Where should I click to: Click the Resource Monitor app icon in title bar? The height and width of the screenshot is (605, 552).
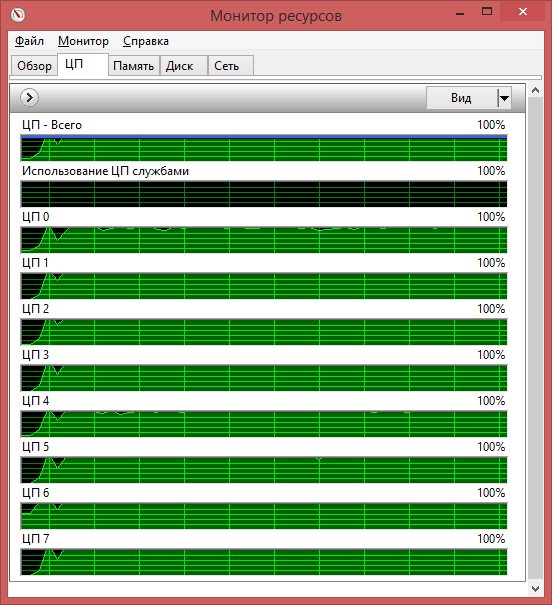(18, 15)
